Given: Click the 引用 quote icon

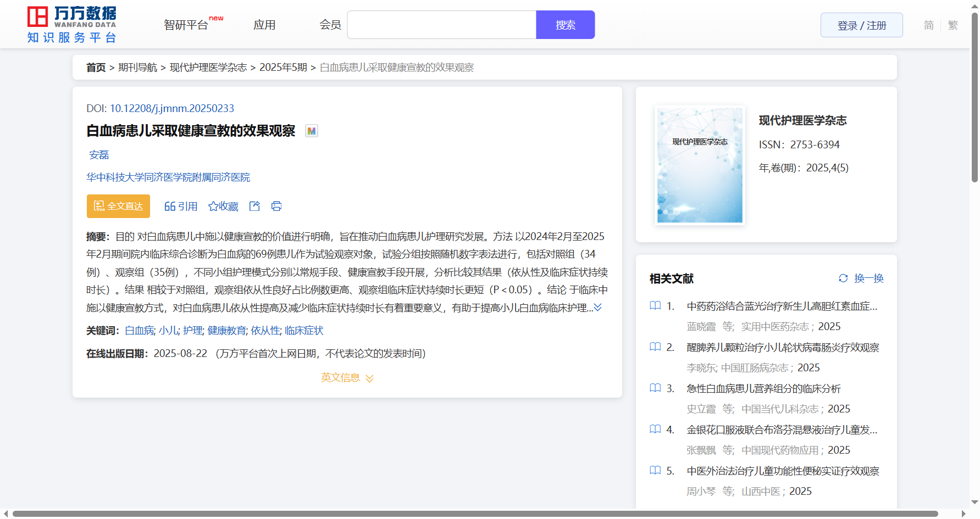Looking at the screenshot, I should point(170,207).
